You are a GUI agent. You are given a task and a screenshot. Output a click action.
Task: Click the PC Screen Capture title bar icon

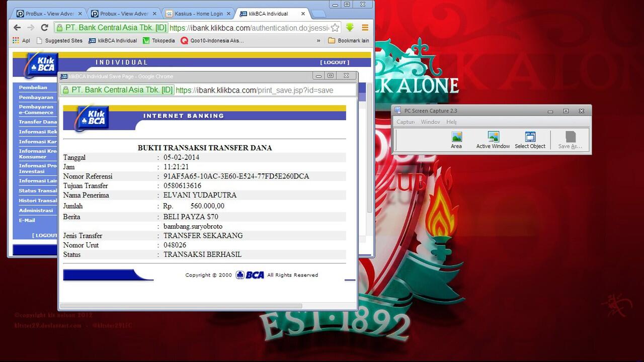coord(398,111)
